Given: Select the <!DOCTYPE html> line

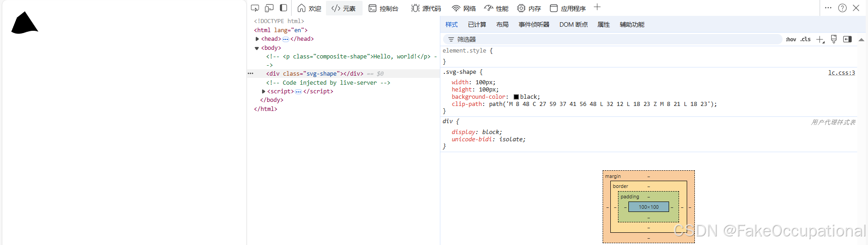Looking at the screenshot, I should [x=279, y=21].
